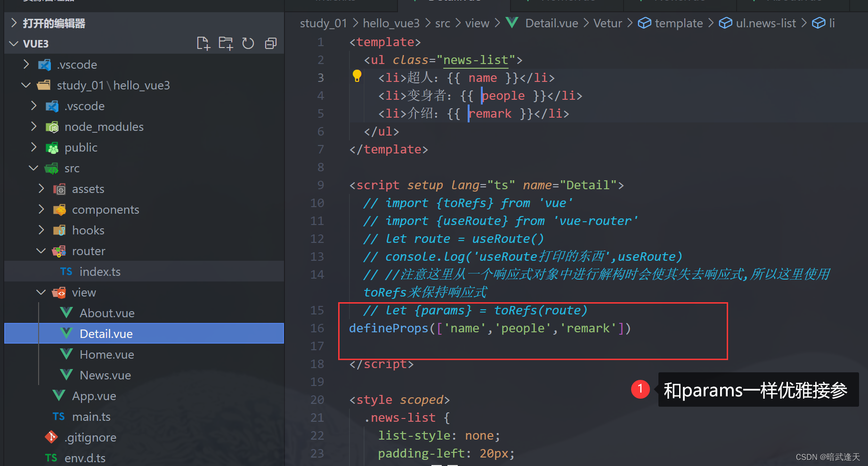The height and width of the screenshot is (466, 868).
Task: Click the Vue icon next to About.vue
Action: click(66, 313)
